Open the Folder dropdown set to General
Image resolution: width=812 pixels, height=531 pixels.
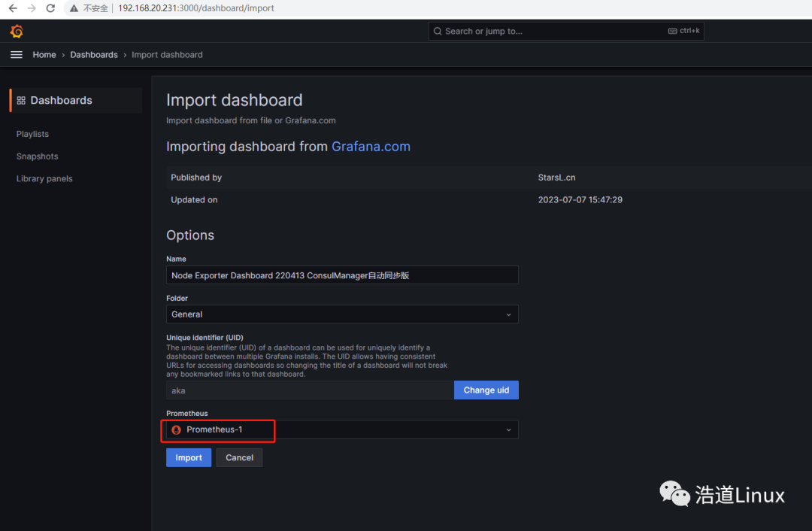(342, 314)
